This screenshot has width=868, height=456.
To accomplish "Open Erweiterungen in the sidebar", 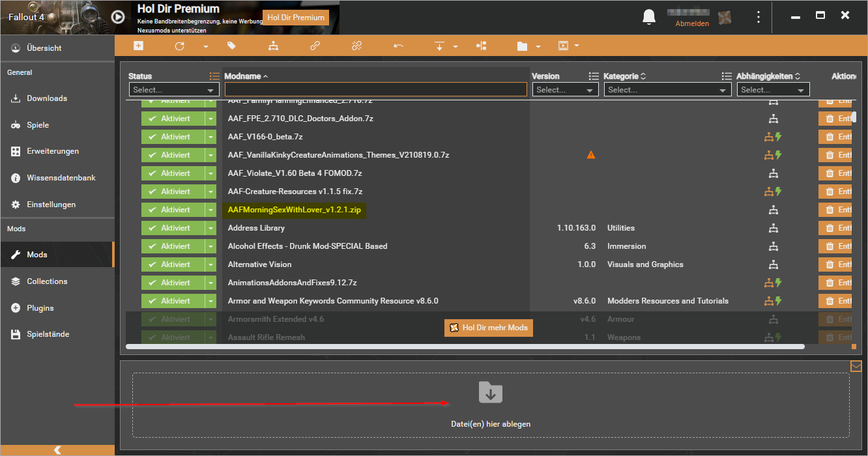I will 57,151.
